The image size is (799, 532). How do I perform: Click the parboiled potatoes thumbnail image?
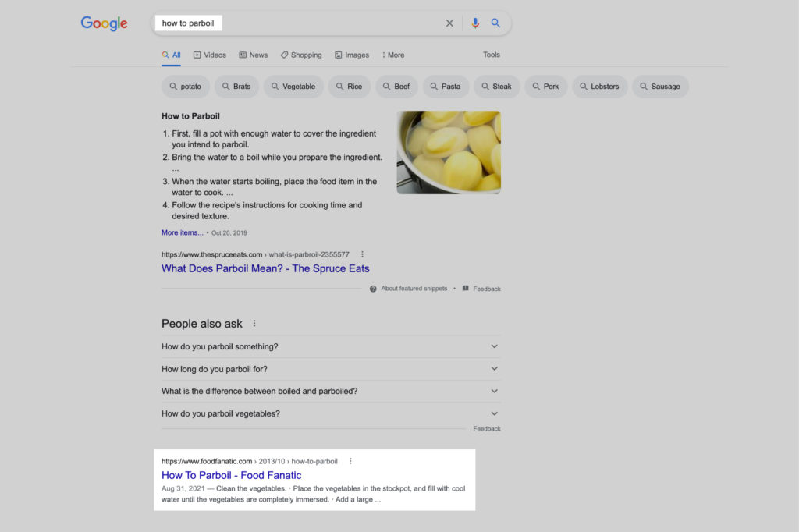click(x=448, y=152)
